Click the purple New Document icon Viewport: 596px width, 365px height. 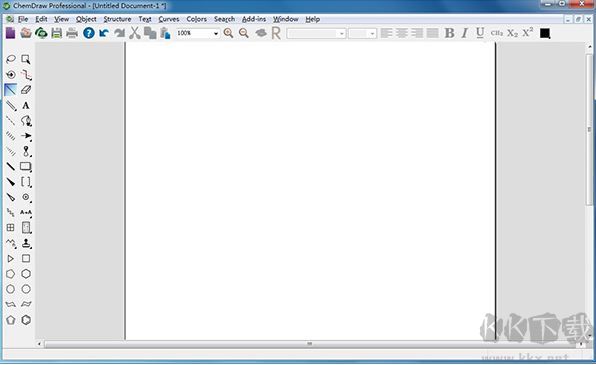(x=10, y=33)
